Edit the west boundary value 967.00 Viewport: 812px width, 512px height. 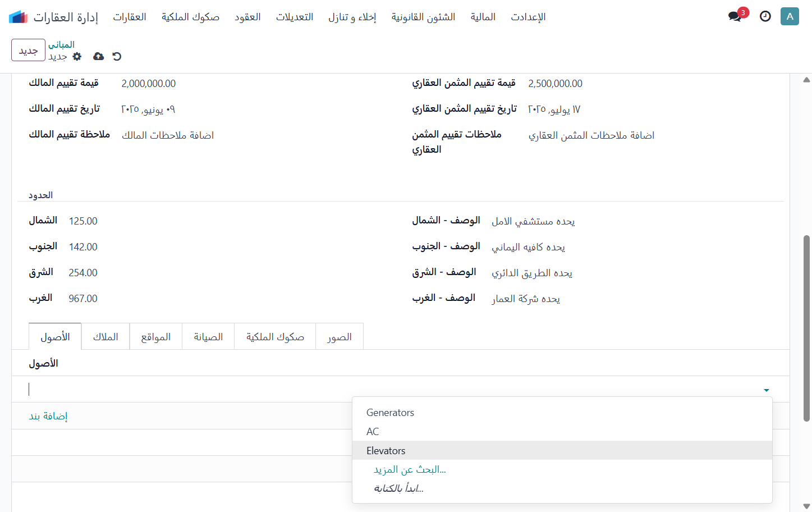click(x=83, y=299)
